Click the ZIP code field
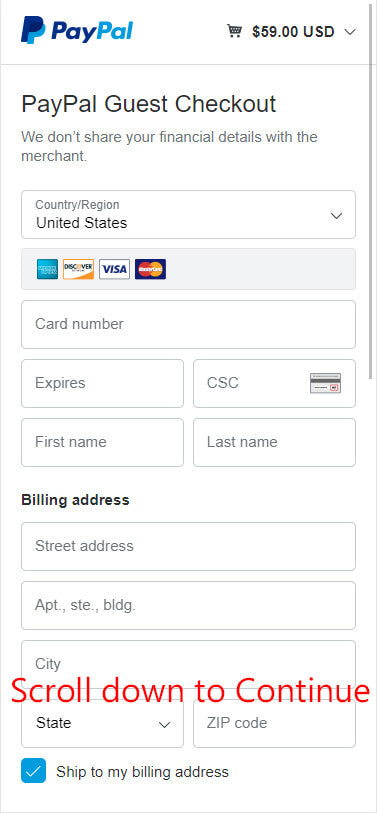The height and width of the screenshot is (813, 377). 274,723
